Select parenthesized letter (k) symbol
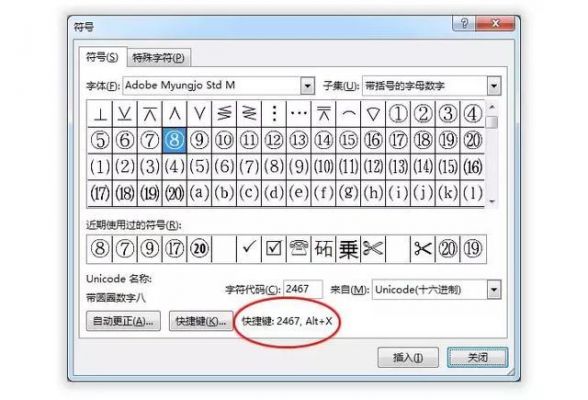The height and width of the screenshot is (400, 588). 448,193
